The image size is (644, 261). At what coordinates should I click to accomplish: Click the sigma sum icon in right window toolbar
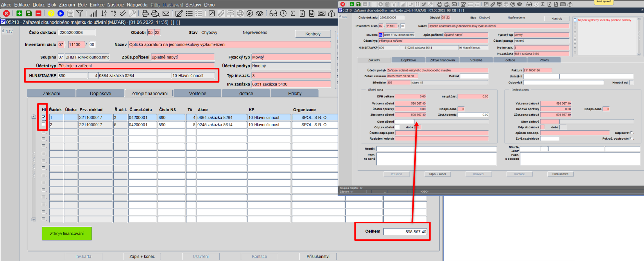click(543, 4)
